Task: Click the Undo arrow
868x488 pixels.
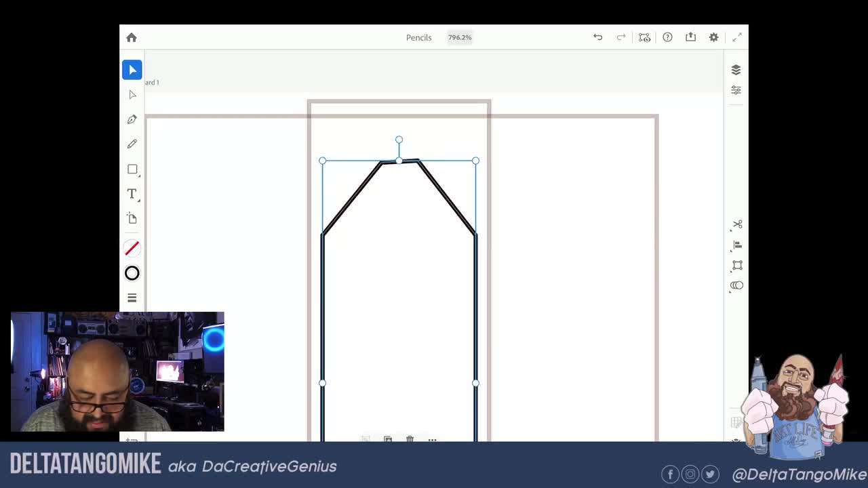Action: [597, 37]
